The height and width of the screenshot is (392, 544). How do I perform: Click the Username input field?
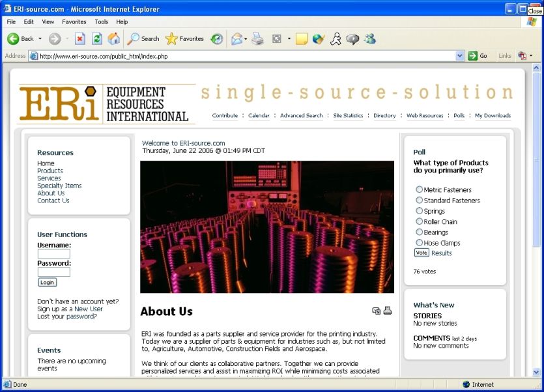coord(53,254)
